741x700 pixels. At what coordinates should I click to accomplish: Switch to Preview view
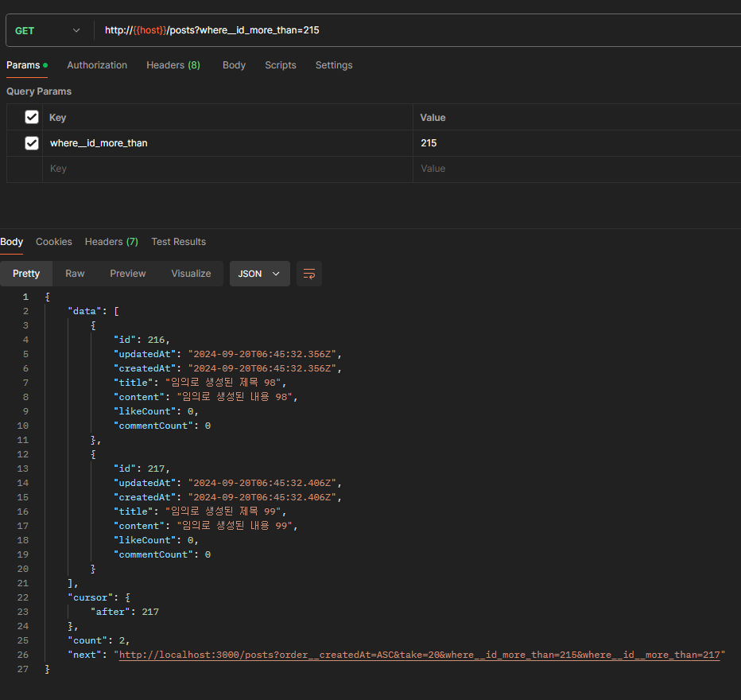[x=127, y=274]
